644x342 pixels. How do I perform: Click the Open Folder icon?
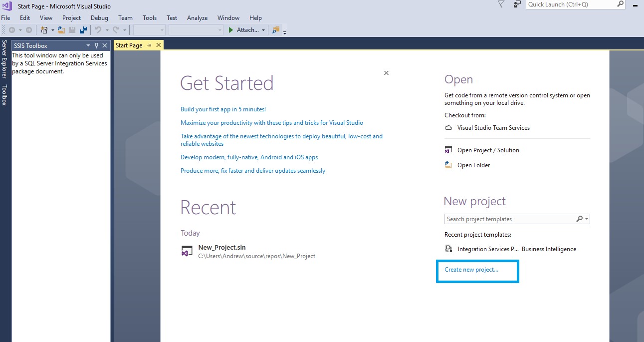pos(448,165)
